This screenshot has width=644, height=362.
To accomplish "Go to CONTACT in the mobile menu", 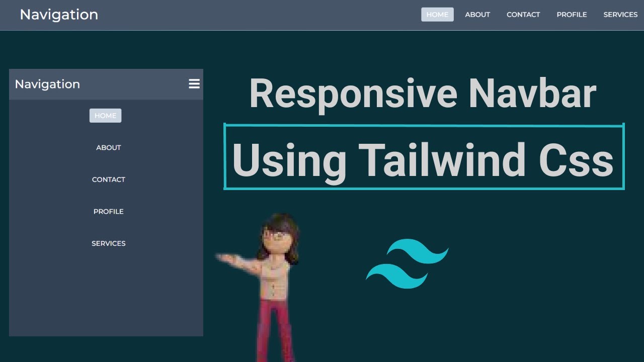I will (109, 179).
